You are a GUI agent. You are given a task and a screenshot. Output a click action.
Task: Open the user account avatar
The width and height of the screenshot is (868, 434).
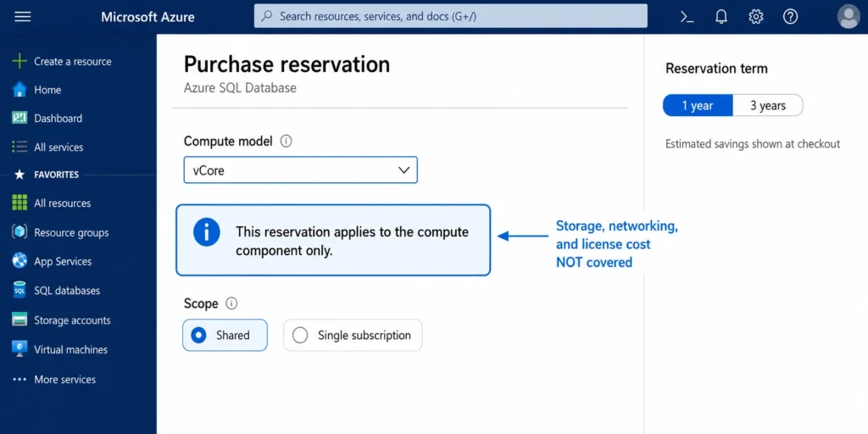[849, 17]
